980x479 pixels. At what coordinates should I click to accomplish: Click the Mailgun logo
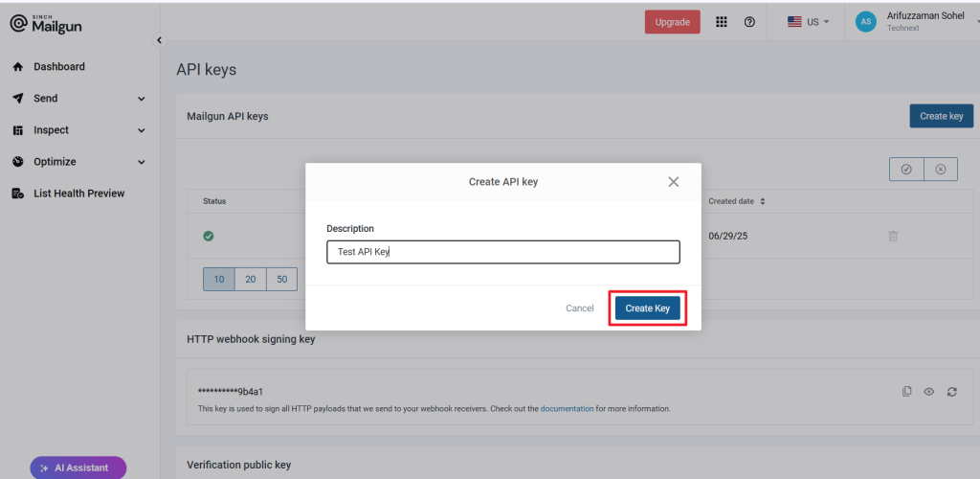[x=46, y=24]
